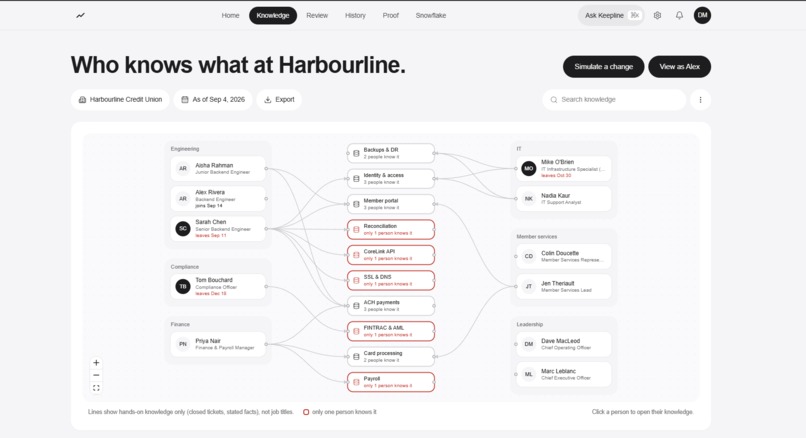Open the Snowflake tab

[431, 15]
